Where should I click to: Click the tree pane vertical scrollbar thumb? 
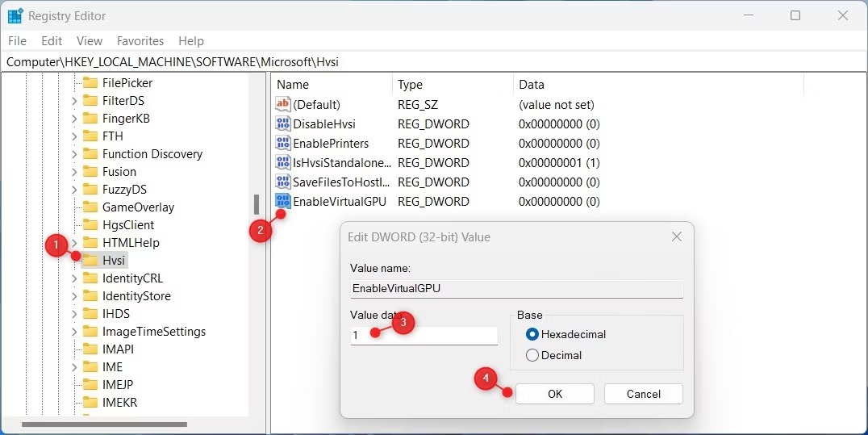(257, 204)
